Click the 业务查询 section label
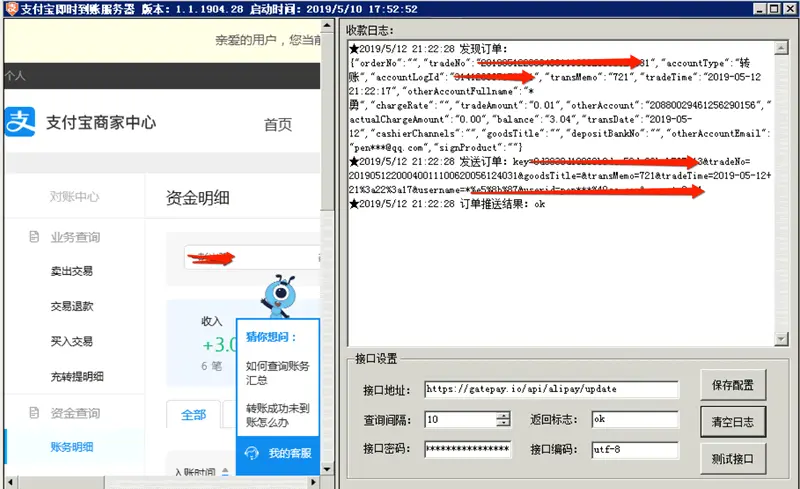The height and width of the screenshot is (489, 800). point(76,237)
